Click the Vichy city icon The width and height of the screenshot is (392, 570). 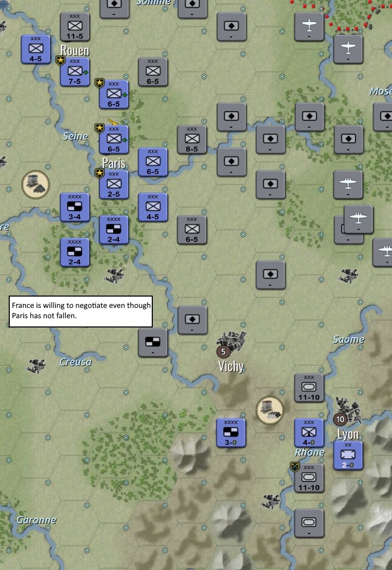coord(232,342)
